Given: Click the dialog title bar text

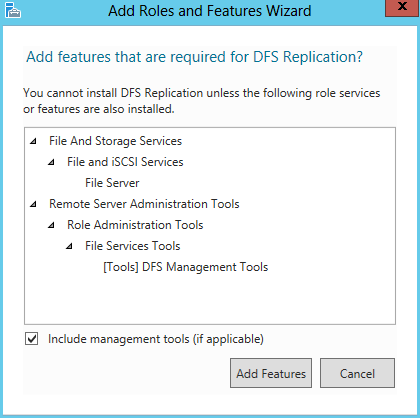Looking at the screenshot, I should coord(210,11).
